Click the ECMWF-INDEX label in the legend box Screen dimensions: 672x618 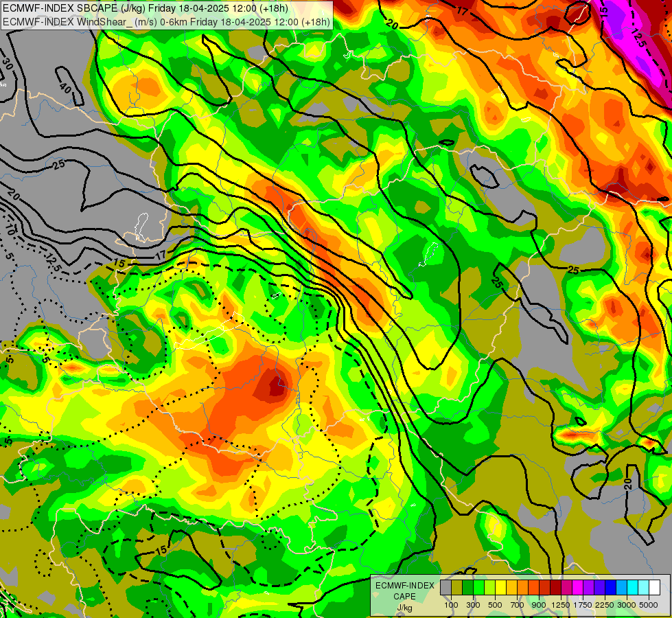(x=405, y=586)
